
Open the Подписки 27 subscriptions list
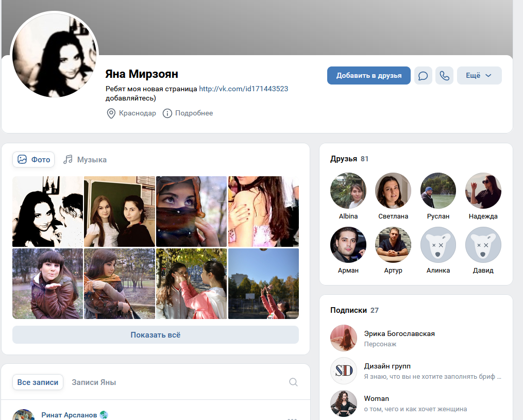click(354, 310)
